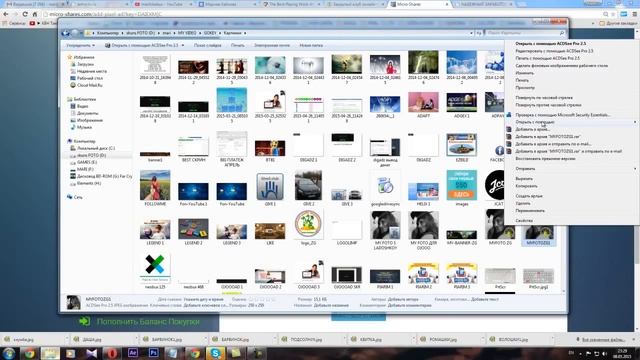Open the Упорядочить dropdown menu
640x360 pixels.
[x=80, y=45]
